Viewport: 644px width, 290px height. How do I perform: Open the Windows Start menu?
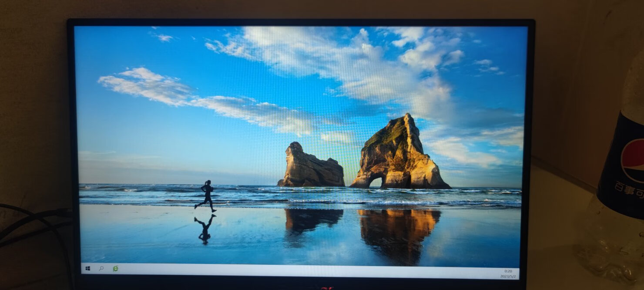(88, 268)
